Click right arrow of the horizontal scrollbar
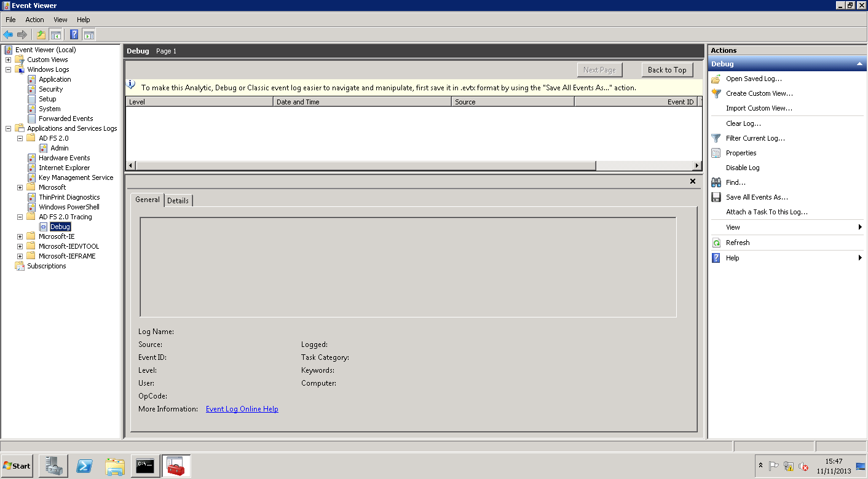868x479 pixels. tap(697, 166)
